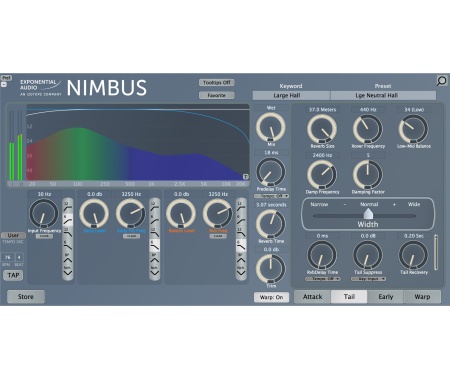Click the Tail Recovery knob
The image size is (450, 380).
[413, 255]
